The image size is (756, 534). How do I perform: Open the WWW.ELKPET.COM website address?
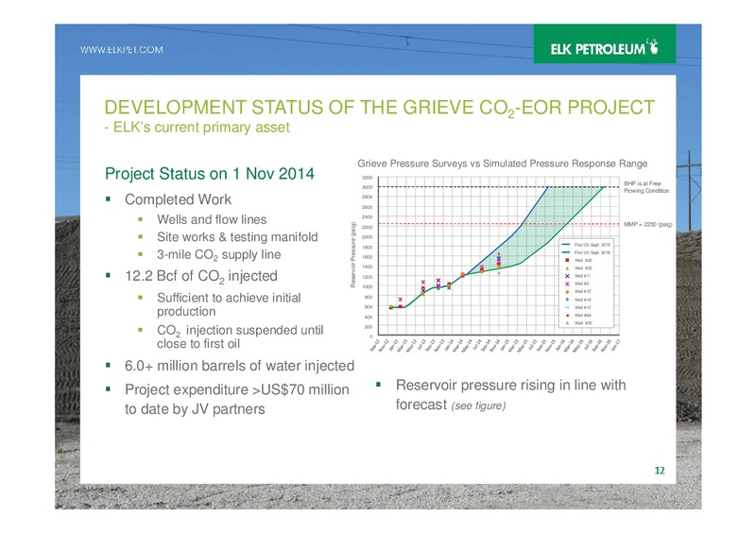[x=122, y=50]
